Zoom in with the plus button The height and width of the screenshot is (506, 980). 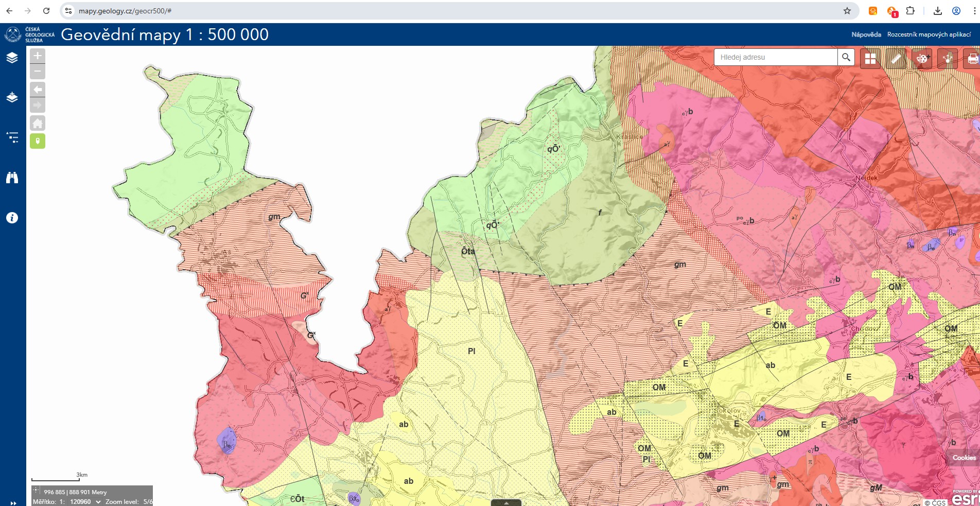38,56
